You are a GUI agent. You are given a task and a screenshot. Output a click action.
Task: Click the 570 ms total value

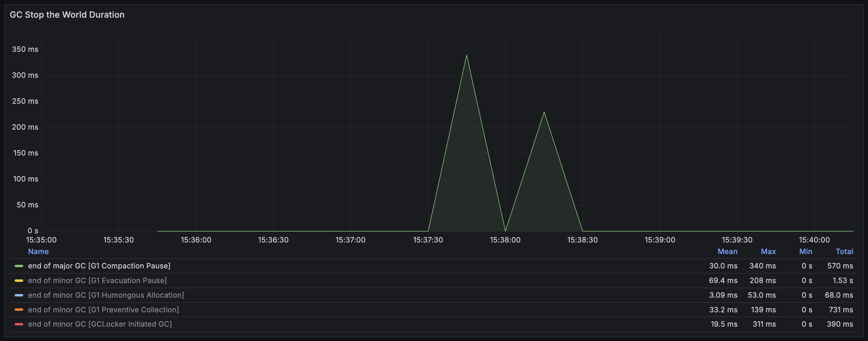tap(840, 266)
